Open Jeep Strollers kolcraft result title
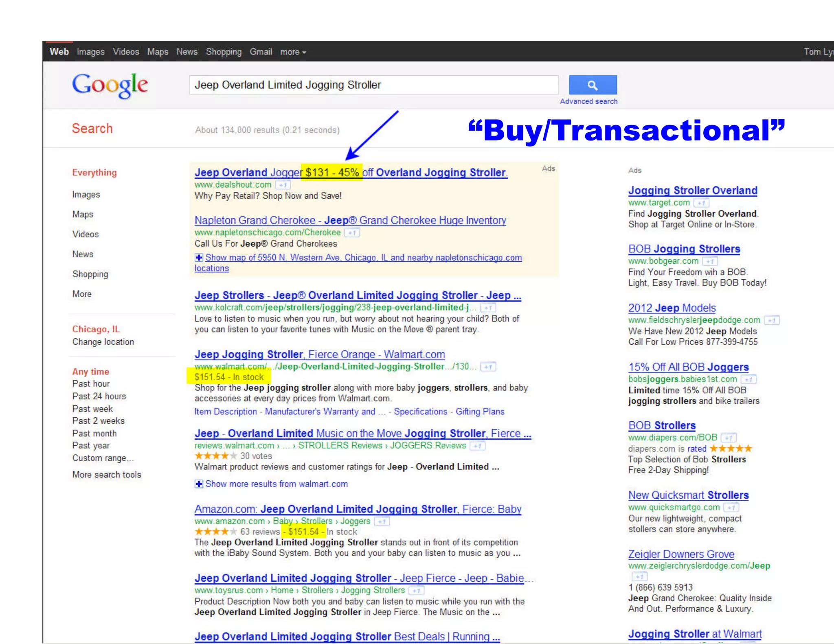Screen dimensions: 834x644 coord(358,296)
